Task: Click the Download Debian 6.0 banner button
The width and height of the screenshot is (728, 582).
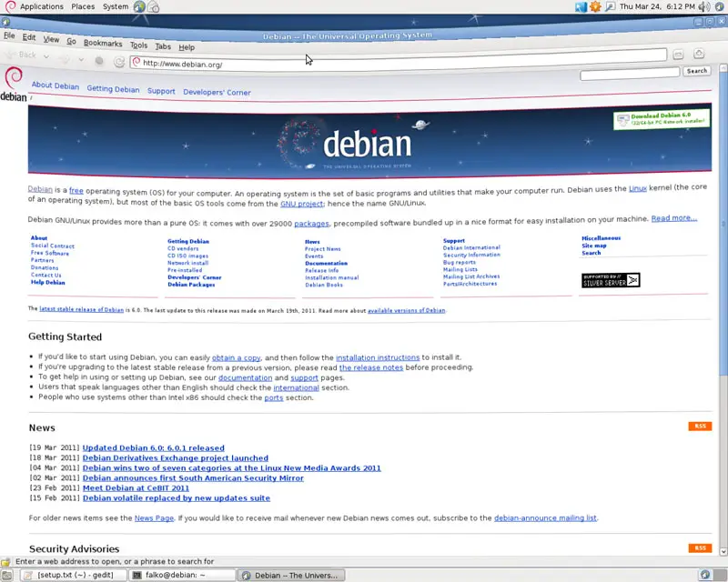Action: tap(662, 119)
